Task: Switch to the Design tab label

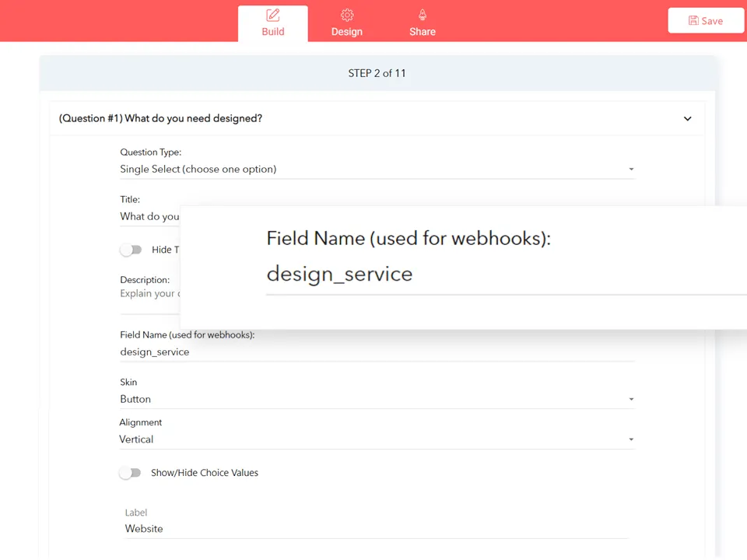Action: pyautogui.click(x=347, y=32)
